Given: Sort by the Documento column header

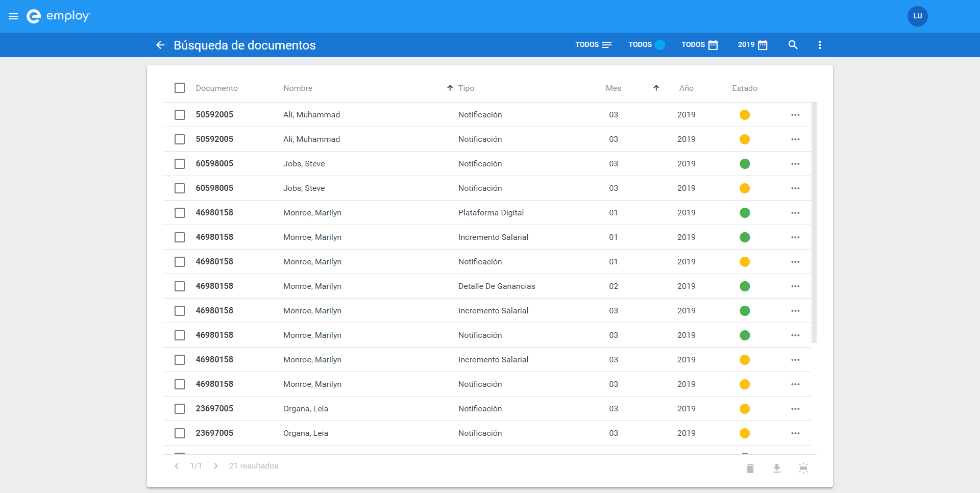Looking at the screenshot, I should point(216,88).
